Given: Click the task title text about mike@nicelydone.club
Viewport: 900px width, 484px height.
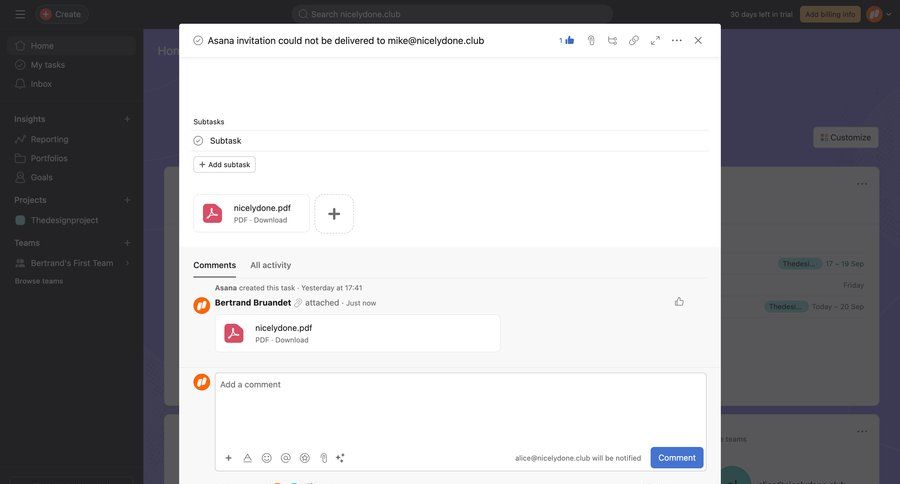Looking at the screenshot, I should click(x=346, y=40).
